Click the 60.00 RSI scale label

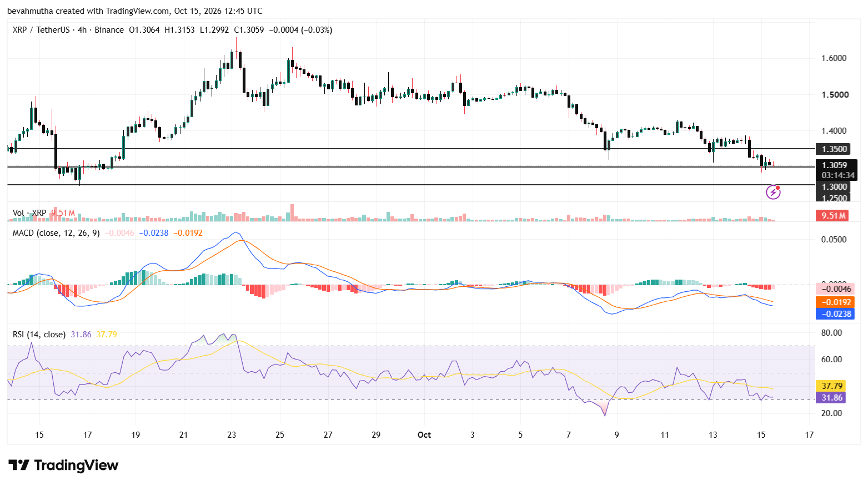[832, 360]
